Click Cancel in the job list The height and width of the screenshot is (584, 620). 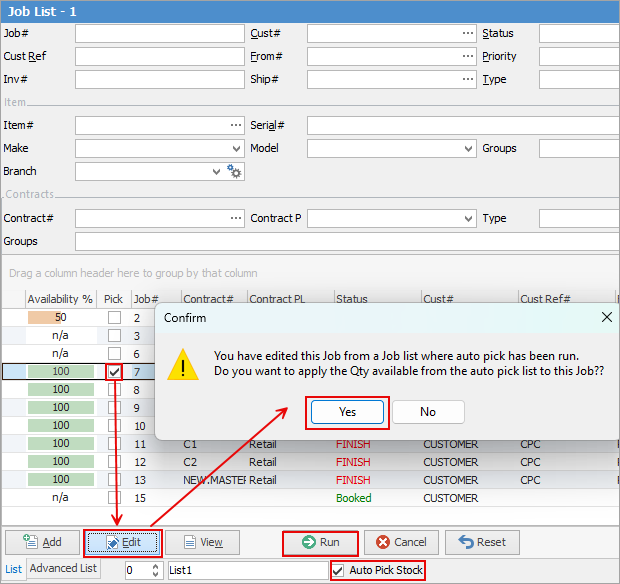click(x=401, y=542)
